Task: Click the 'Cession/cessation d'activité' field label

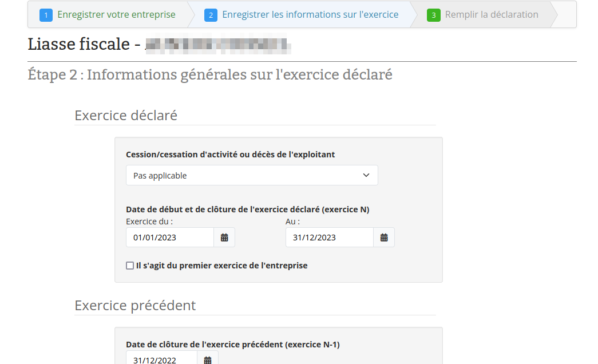Action: [230, 155]
